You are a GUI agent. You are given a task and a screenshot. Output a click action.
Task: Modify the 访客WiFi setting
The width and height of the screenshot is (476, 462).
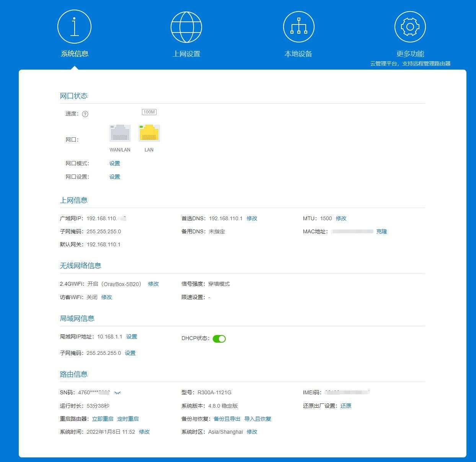tap(106, 297)
